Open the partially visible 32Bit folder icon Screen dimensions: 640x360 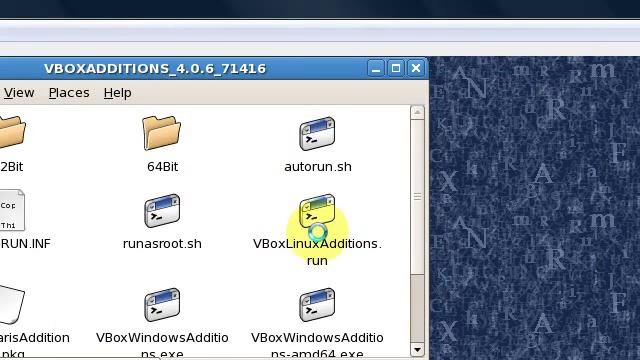pos(12,132)
